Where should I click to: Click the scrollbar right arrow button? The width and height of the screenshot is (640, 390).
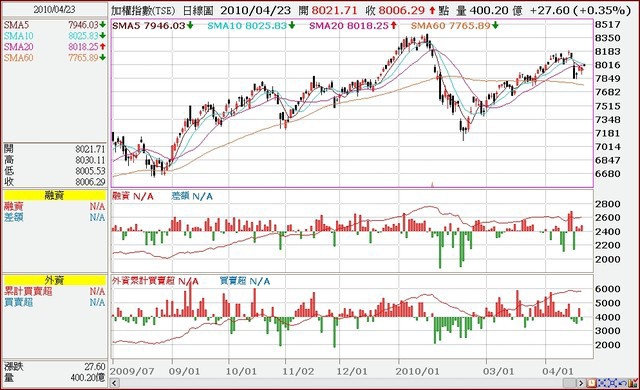[581, 383]
